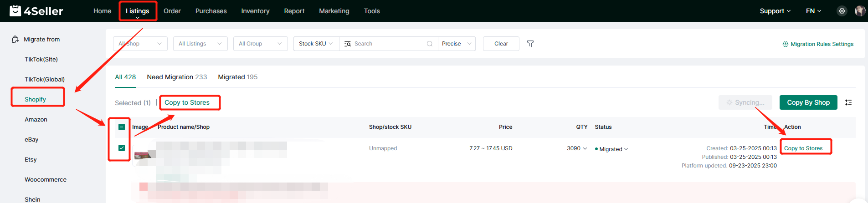868x203 pixels.
Task: Open the column list settings icon
Action: [x=848, y=102]
